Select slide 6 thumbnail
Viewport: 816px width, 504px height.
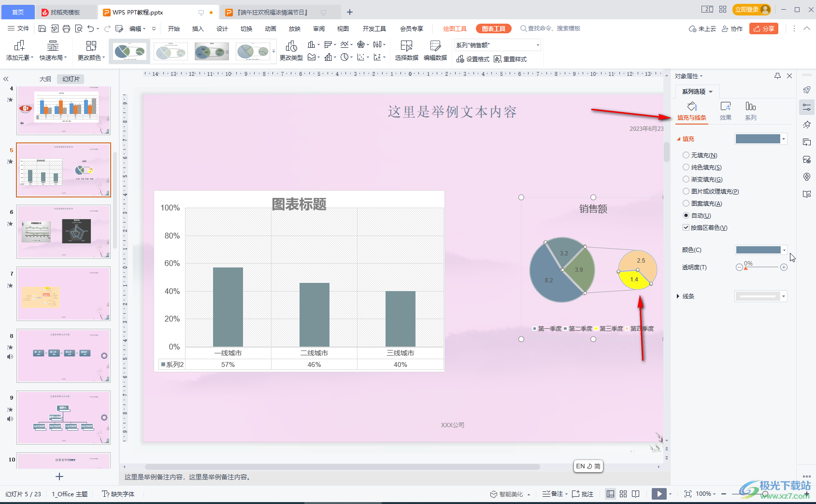click(63, 232)
